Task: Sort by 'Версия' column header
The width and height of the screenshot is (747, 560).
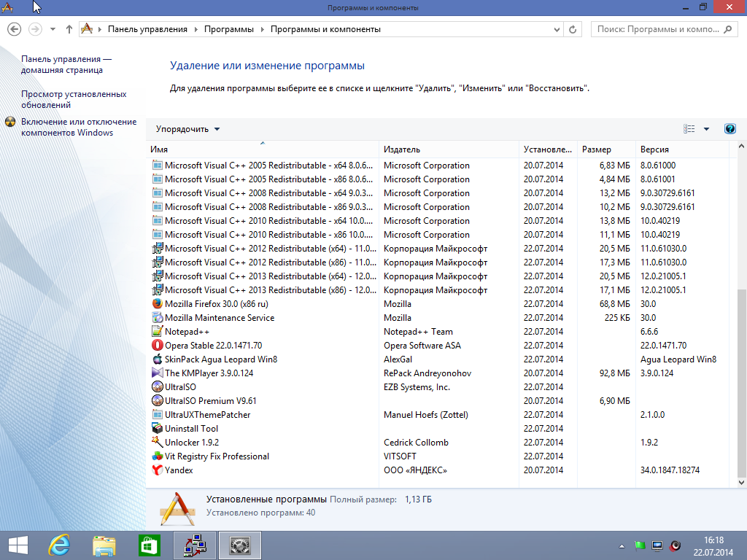Action: pos(682,149)
